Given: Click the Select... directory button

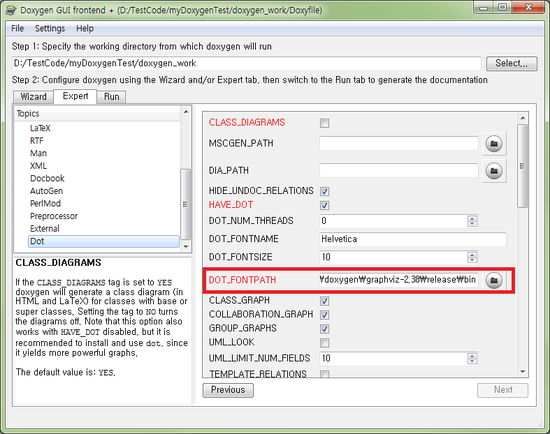Looking at the screenshot, I should 511,64.
